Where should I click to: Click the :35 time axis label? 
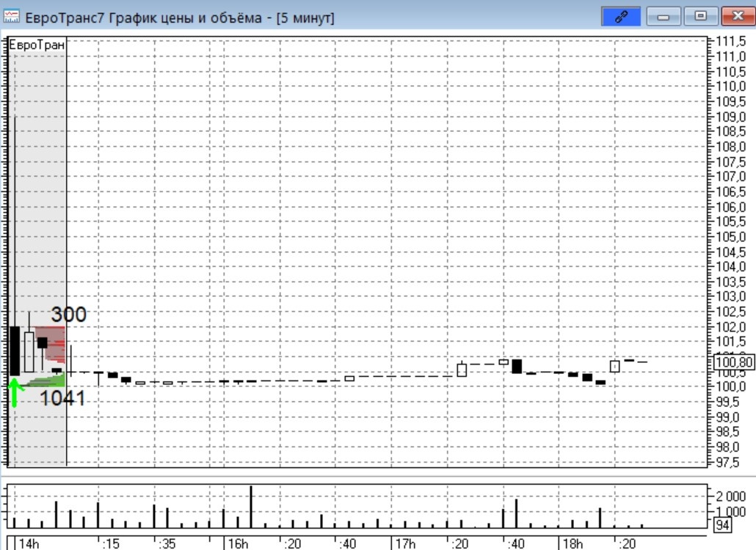[167, 543]
